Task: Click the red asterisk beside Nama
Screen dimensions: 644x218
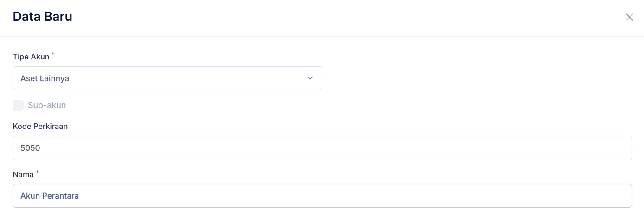Action: click(38, 173)
